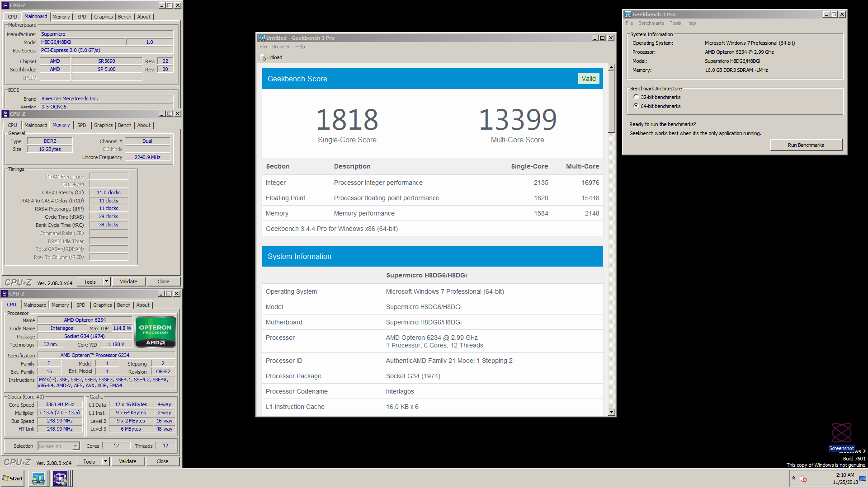Viewport: 868px width, 488px height.
Task: Open Browser menu in Geekbench result window
Action: 281,47
